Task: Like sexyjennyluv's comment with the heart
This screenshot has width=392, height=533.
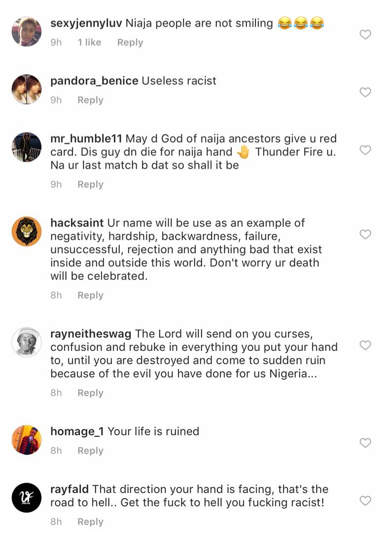Action: (x=365, y=35)
